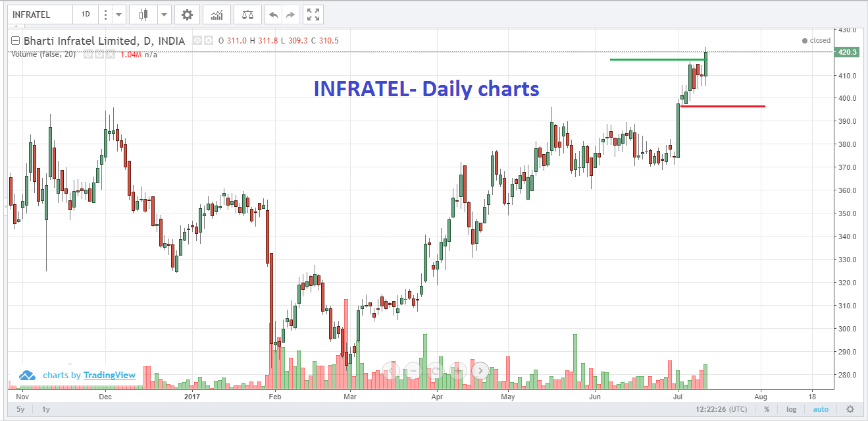
Task: Click the 'INFRATEL- Daily charts' text annotation
Action: pyautogui.click(x=426, y=88)
